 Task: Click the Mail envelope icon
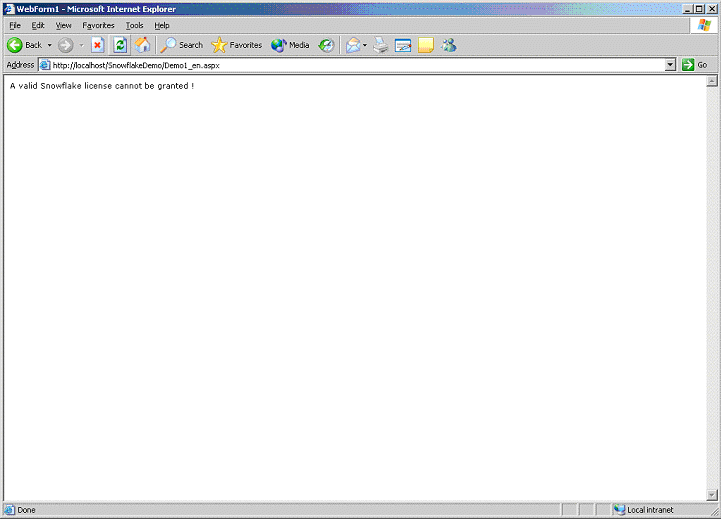tap(353, 45)
